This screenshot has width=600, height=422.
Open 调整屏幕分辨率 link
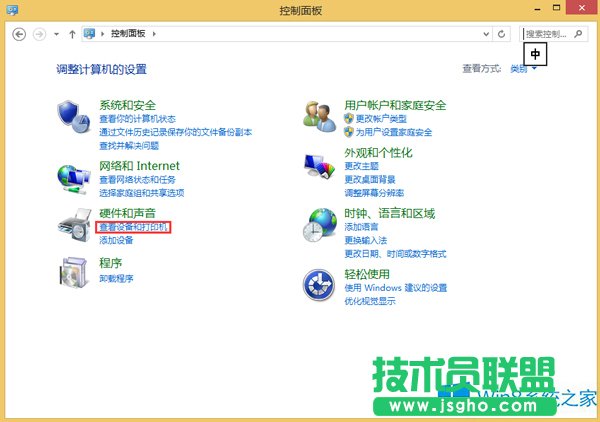point(374,192)
